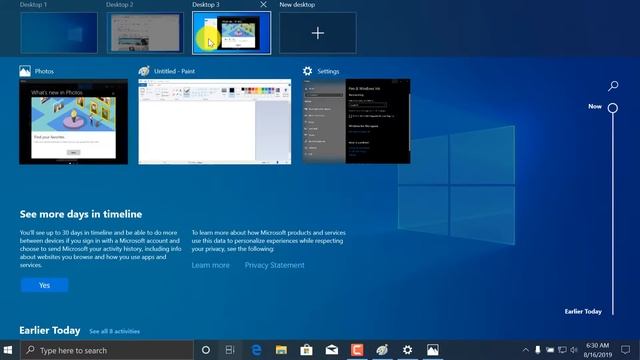Viewport: 640px width, 360px height.
Task: Open the Mail app from taskbar
Action: [332, 350]
